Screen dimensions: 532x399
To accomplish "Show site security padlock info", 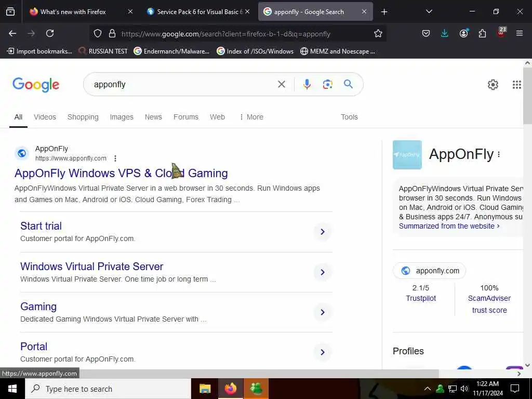I will pyautogui.click(x=112, y=33).
